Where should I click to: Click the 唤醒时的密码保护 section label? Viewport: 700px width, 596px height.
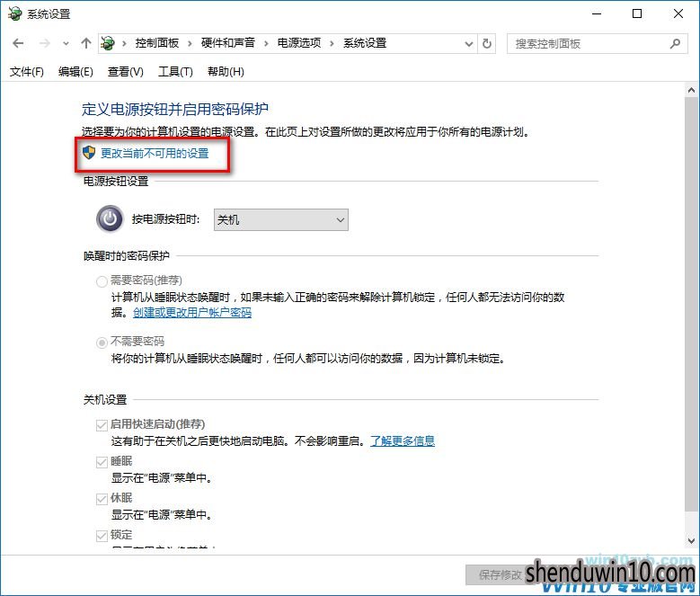coord(127,256)
